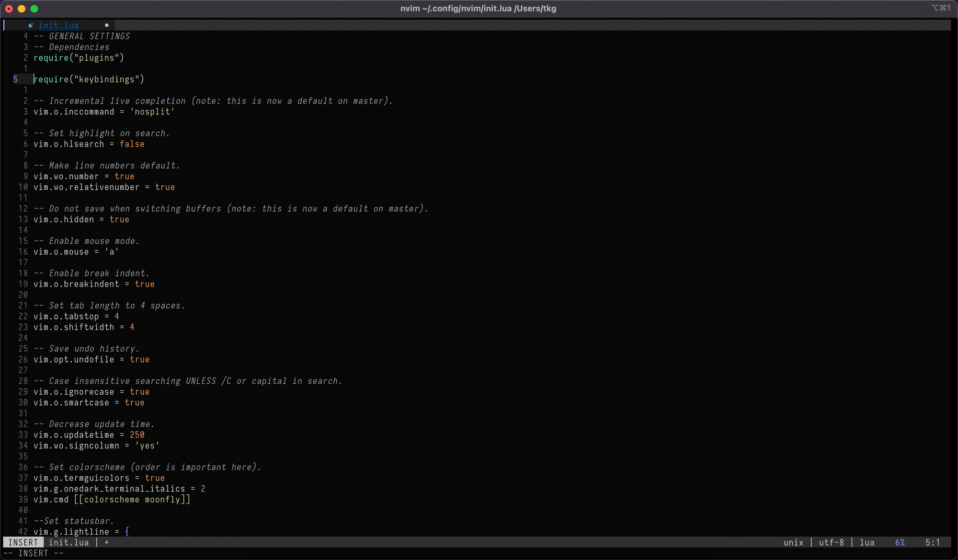Click the false value of vim.o.hlsearch
958x560 pixels.
click(132, 144)
